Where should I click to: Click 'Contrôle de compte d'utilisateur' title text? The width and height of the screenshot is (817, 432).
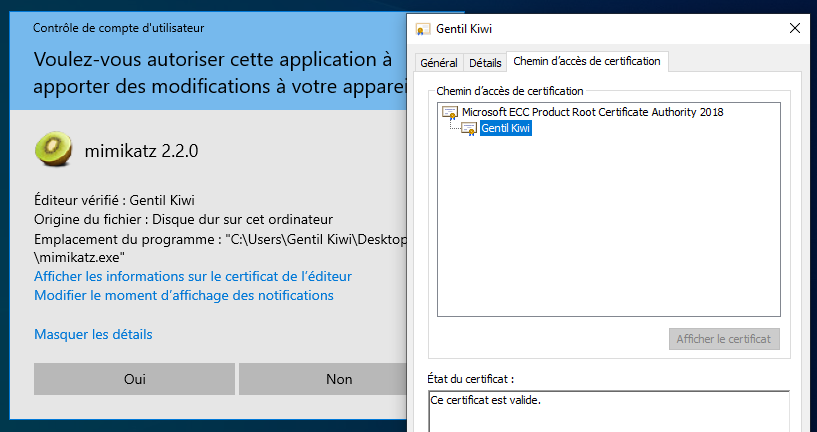118,28
